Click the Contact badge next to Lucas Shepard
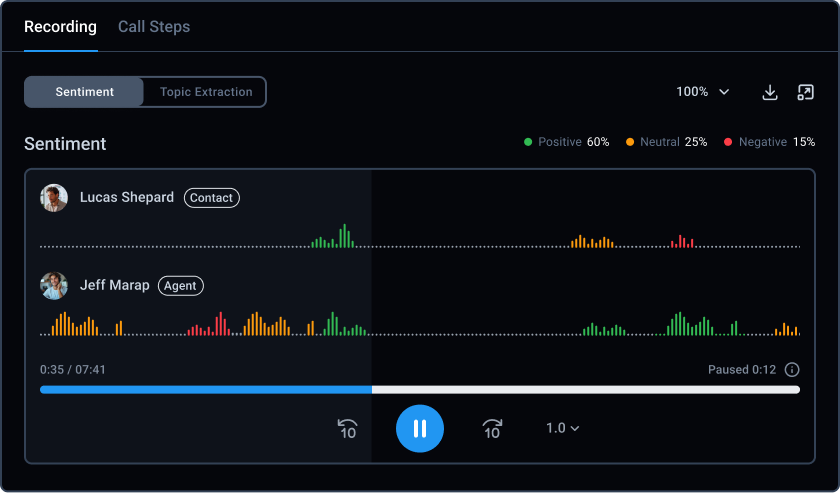840x493 pixels. tap(211, 198)
